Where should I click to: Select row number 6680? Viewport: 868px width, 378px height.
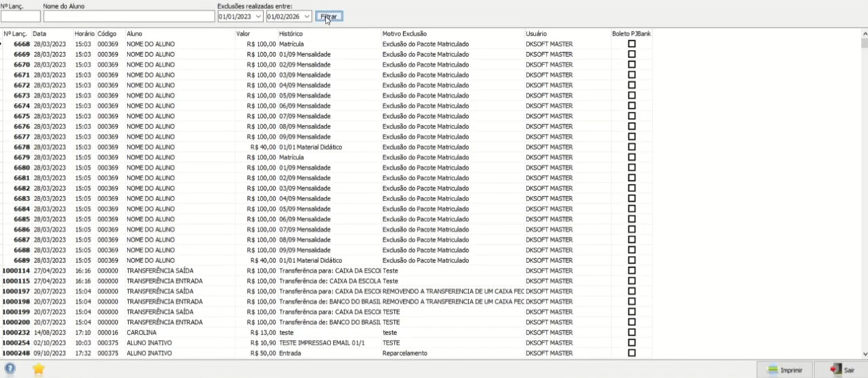(x=21, y=168)
